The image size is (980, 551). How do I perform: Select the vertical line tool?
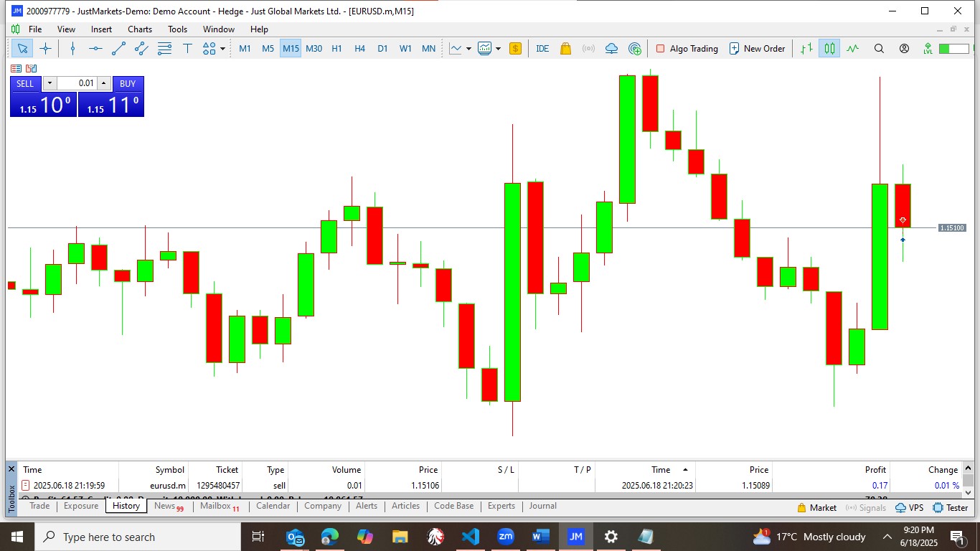pyautogui.click(x=72, y=49)
